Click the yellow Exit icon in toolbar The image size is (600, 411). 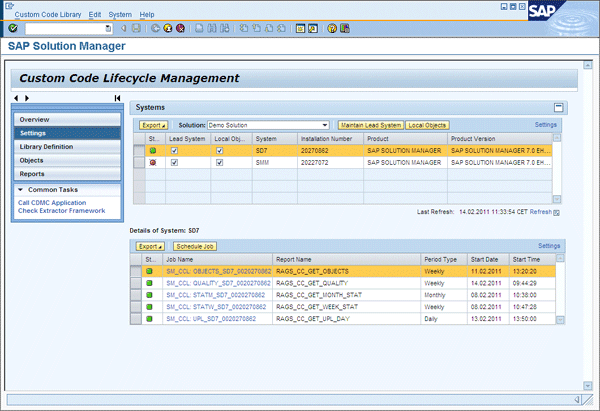click(x=168, y=28)
